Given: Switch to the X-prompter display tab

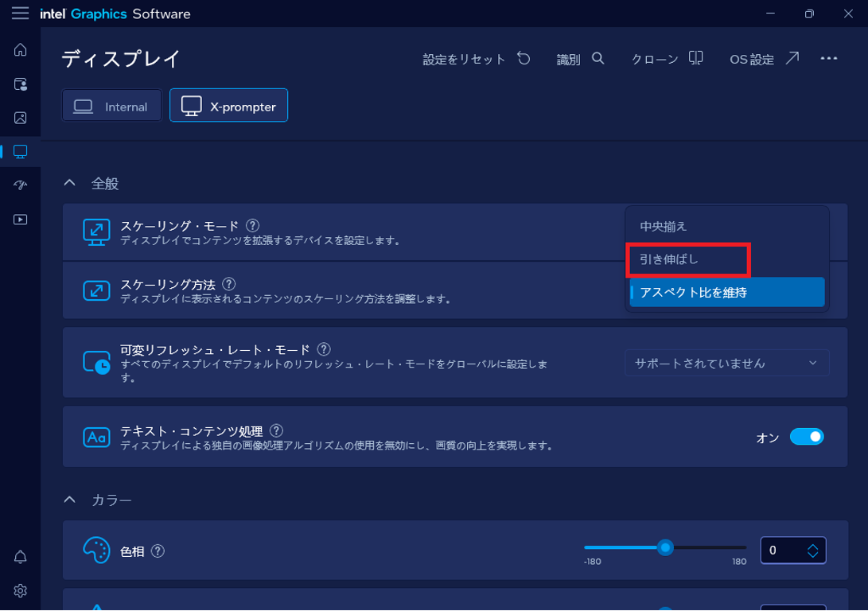Looking at the screenshot, I should (228, 106).
